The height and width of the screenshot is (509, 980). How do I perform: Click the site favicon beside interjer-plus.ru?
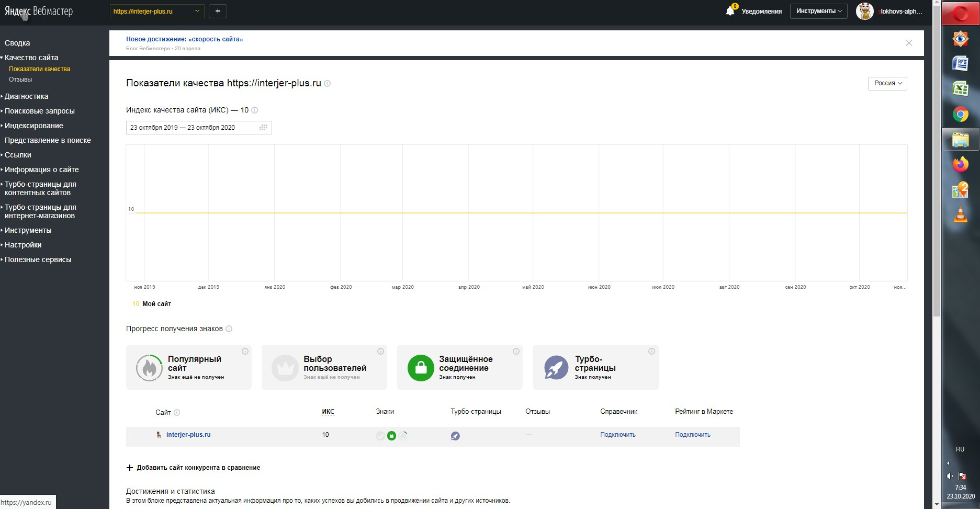click(x=159, y=435)
